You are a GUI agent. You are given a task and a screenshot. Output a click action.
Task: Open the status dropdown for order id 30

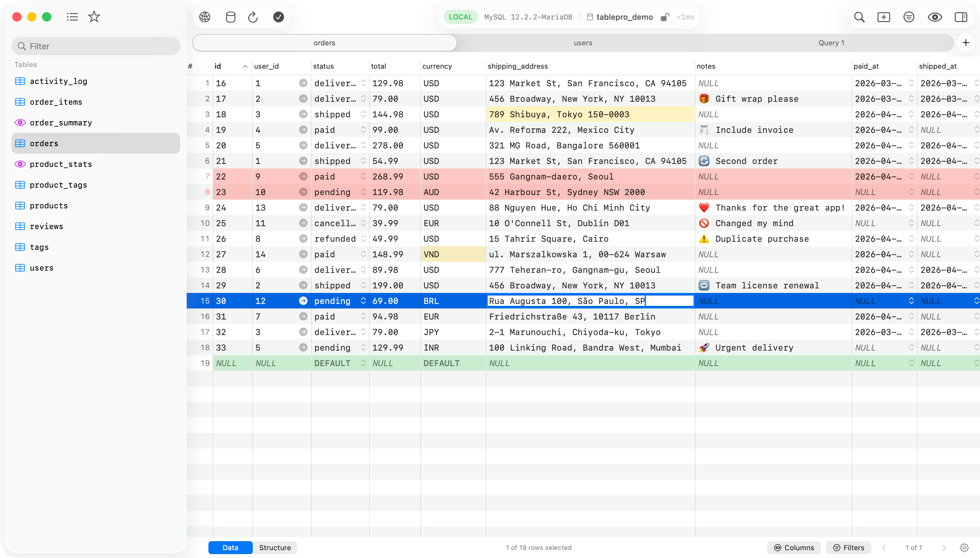[x=363, y=301]
